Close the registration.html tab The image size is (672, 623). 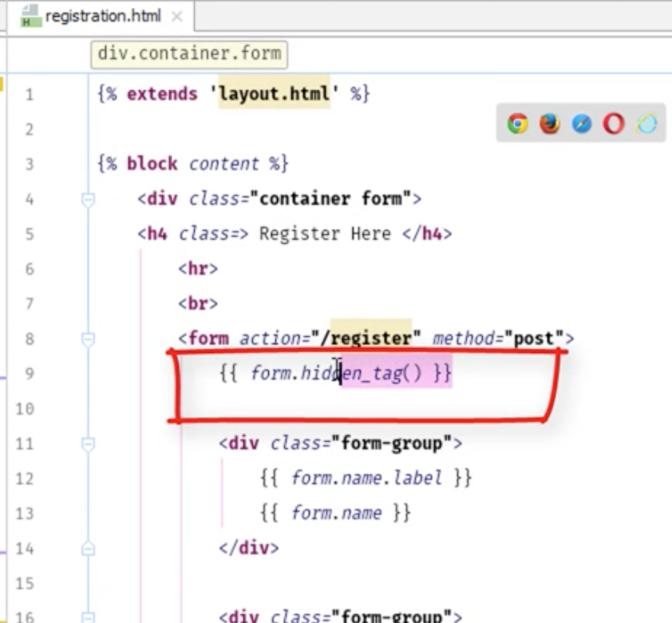(176, 17)
